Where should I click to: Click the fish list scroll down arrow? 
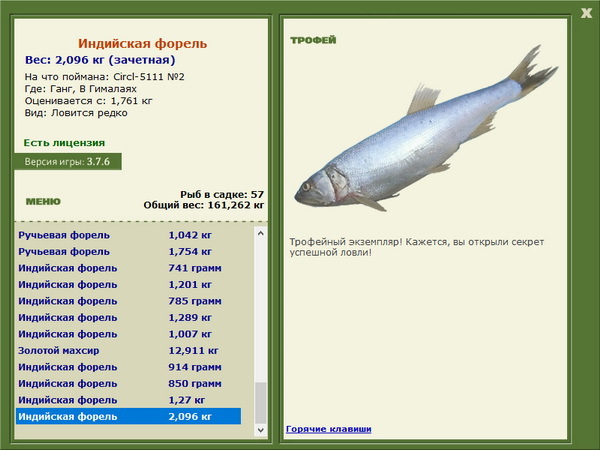tap(261, 430)
